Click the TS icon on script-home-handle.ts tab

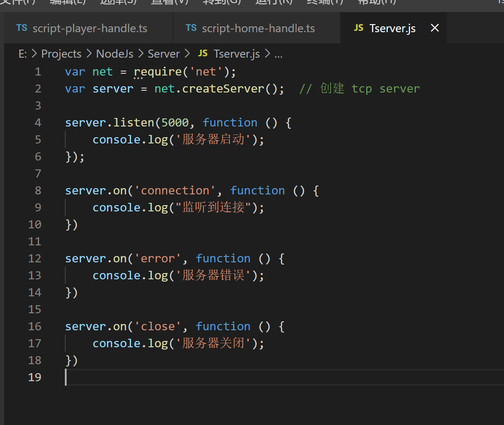point(191,28)
